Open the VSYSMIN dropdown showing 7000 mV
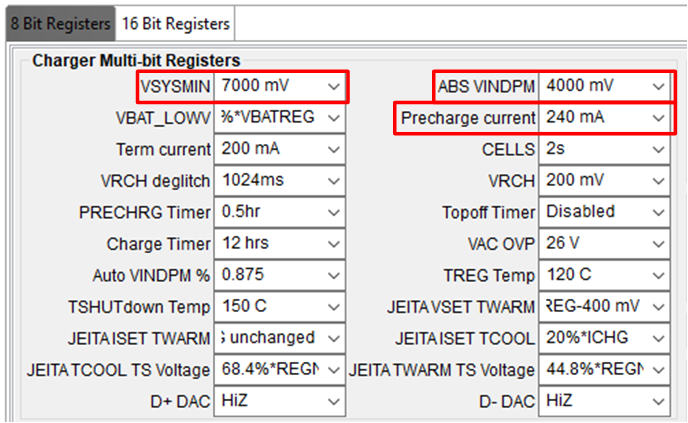 point(281,87)
